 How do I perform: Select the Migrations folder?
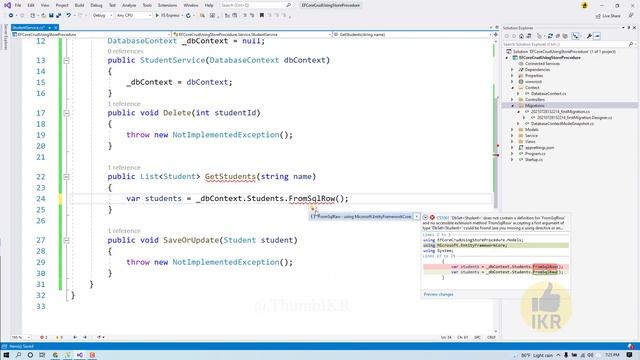[x=534, y=106]
